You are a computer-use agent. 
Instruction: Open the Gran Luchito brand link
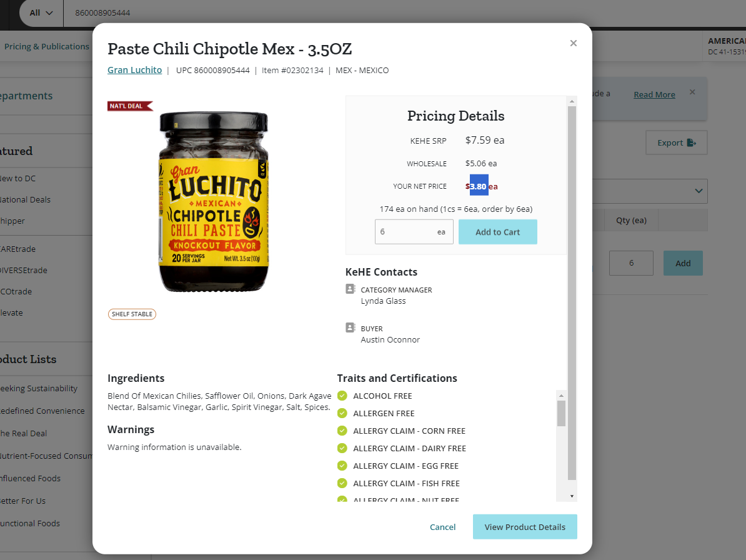[134, 70]
